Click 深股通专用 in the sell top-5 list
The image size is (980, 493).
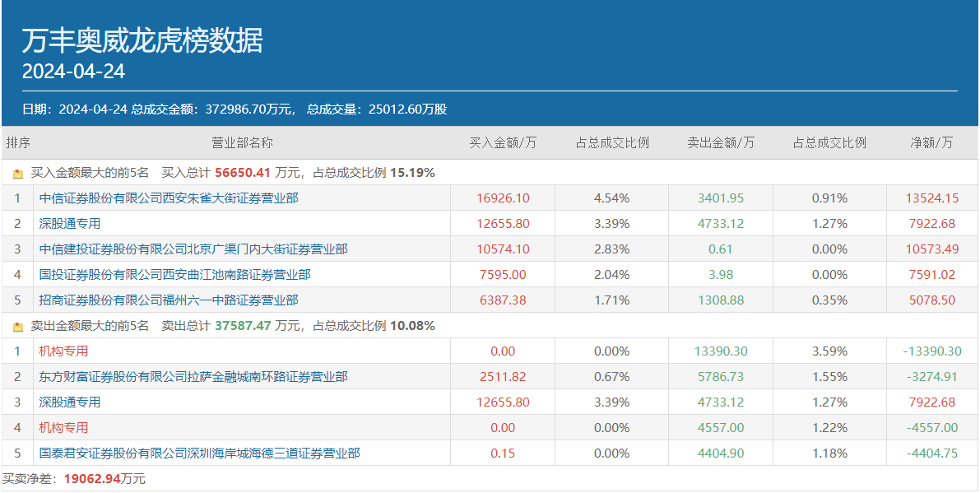(70, 402)
